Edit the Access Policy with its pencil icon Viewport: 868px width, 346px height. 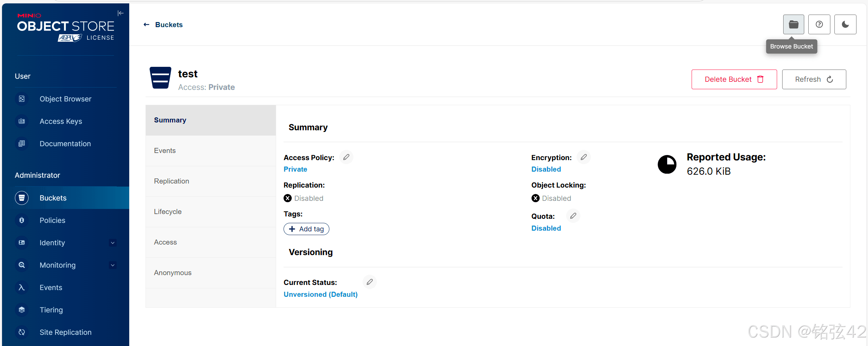[346, 157]
